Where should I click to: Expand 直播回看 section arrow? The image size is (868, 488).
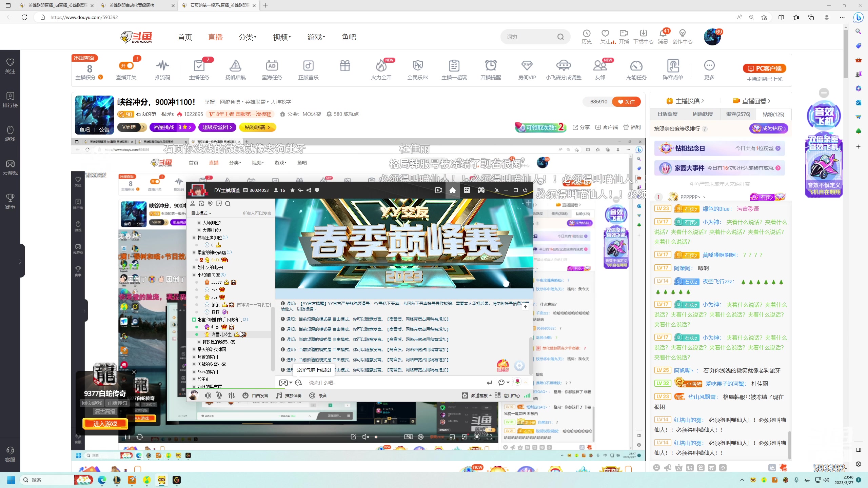pos(769,101)
